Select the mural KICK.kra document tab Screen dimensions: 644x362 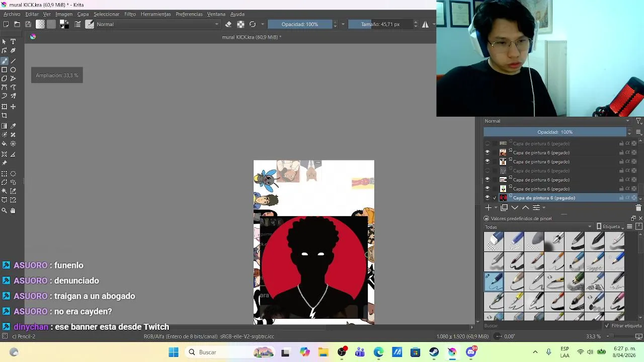(x=252, y=37)
